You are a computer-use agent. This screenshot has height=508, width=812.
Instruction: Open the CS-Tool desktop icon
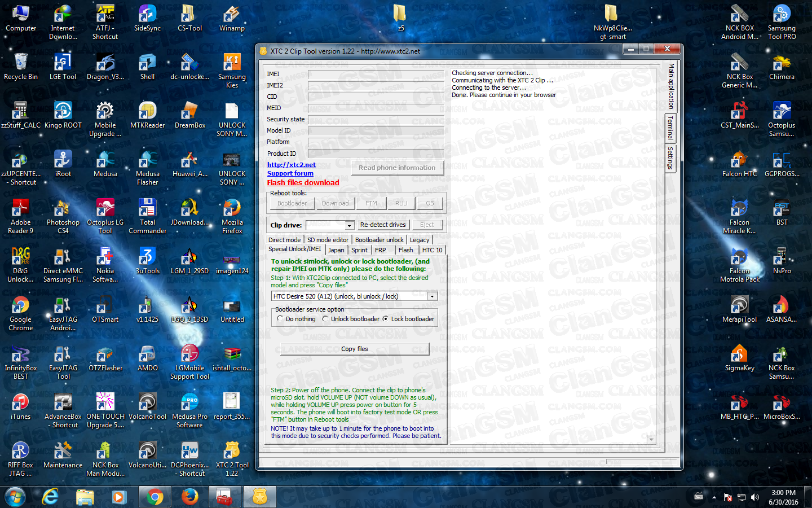pos(189,18)
